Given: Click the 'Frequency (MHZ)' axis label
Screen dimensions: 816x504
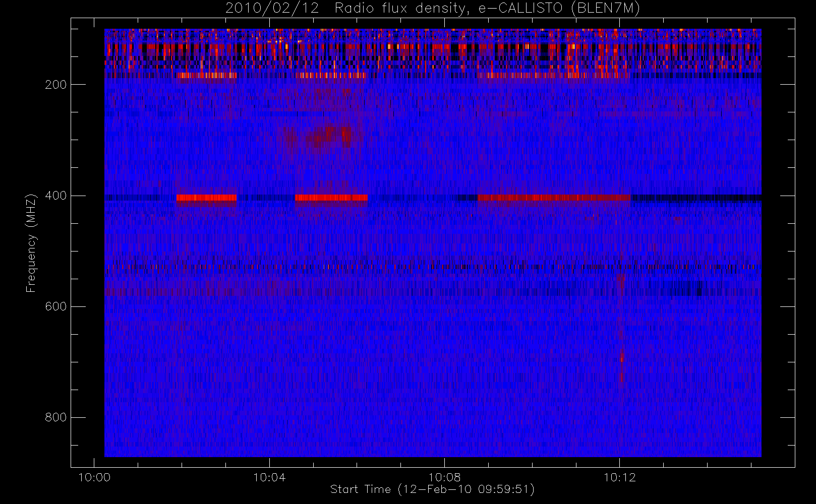Looking at the screenshot, I should 31,243.
